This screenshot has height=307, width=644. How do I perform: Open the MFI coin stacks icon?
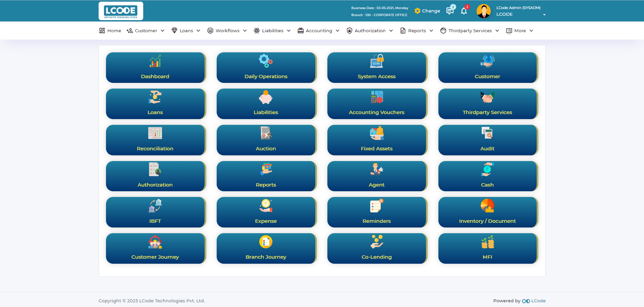tap(488, 242)
